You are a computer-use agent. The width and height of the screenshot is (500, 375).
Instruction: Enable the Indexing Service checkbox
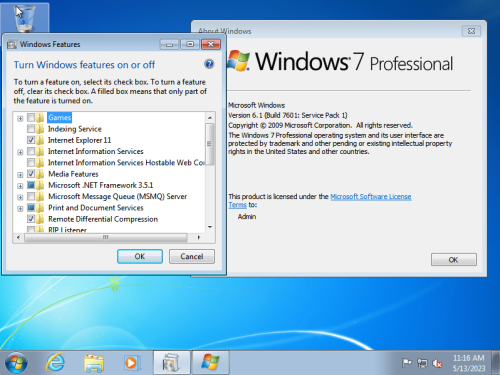pyautogui.click(x=31, y=129)
